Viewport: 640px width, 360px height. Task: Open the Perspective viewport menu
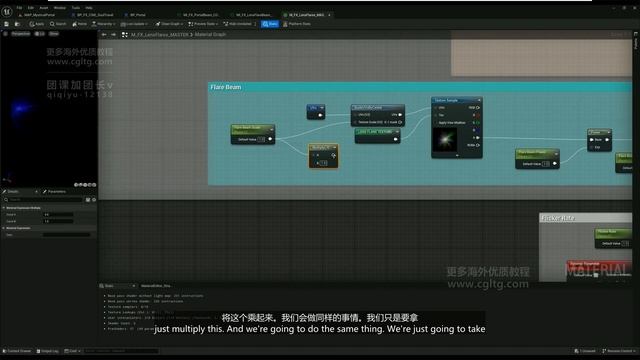click(20, 34)
